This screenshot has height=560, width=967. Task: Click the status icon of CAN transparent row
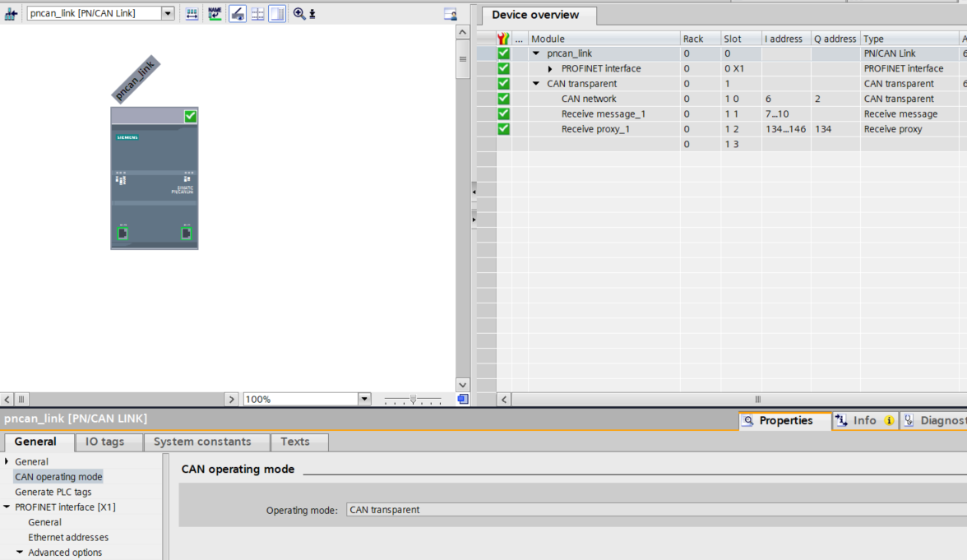[x=504, y=83]
